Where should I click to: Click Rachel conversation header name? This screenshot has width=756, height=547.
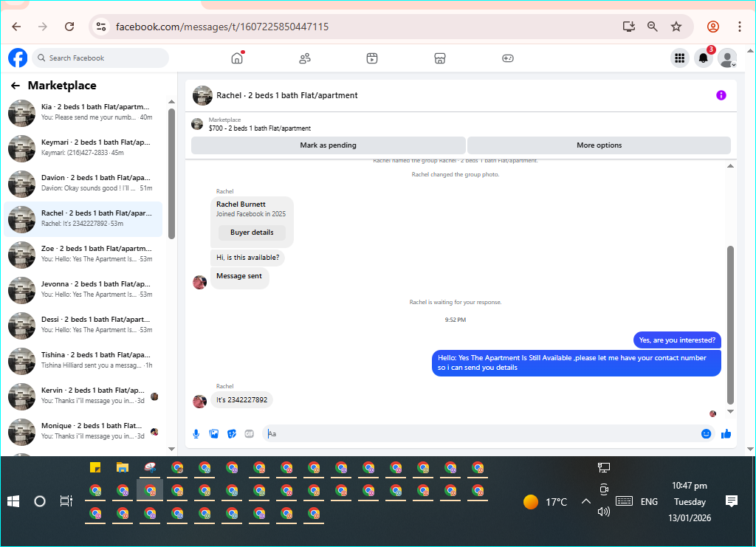pyautogui.click(x=287, y=95)
